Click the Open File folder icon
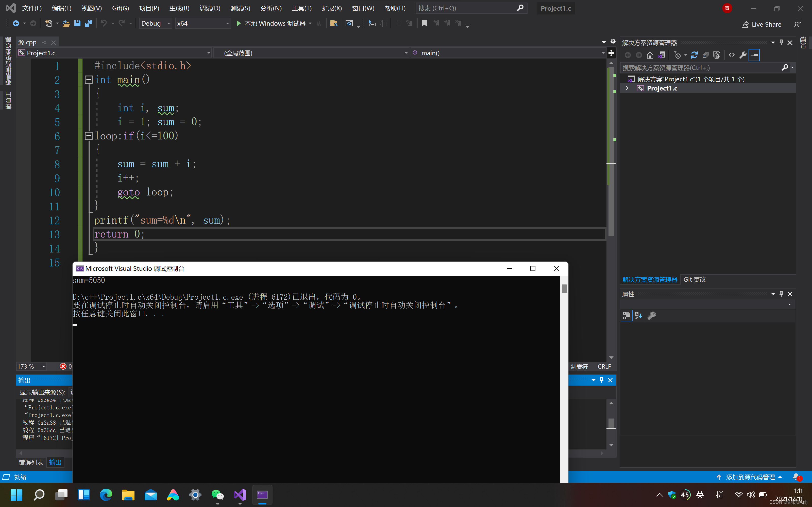The width and height of the screenshot is (812, 507). coord(66,24)
